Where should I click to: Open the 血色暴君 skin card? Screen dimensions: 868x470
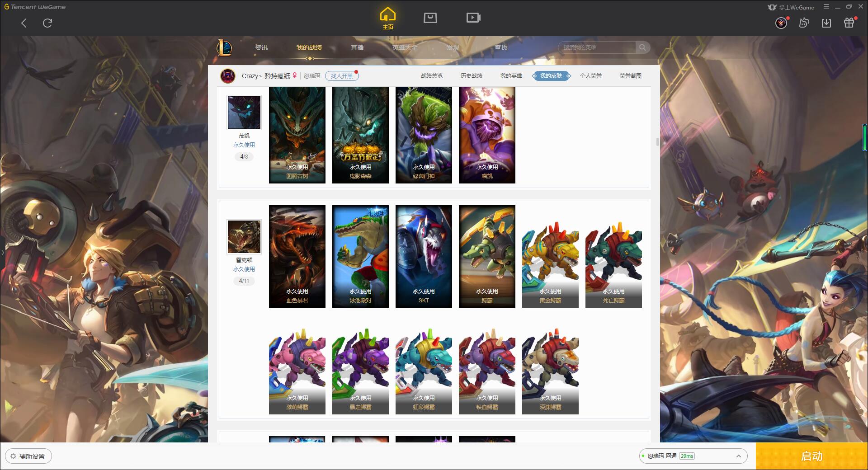pos(297,257)
